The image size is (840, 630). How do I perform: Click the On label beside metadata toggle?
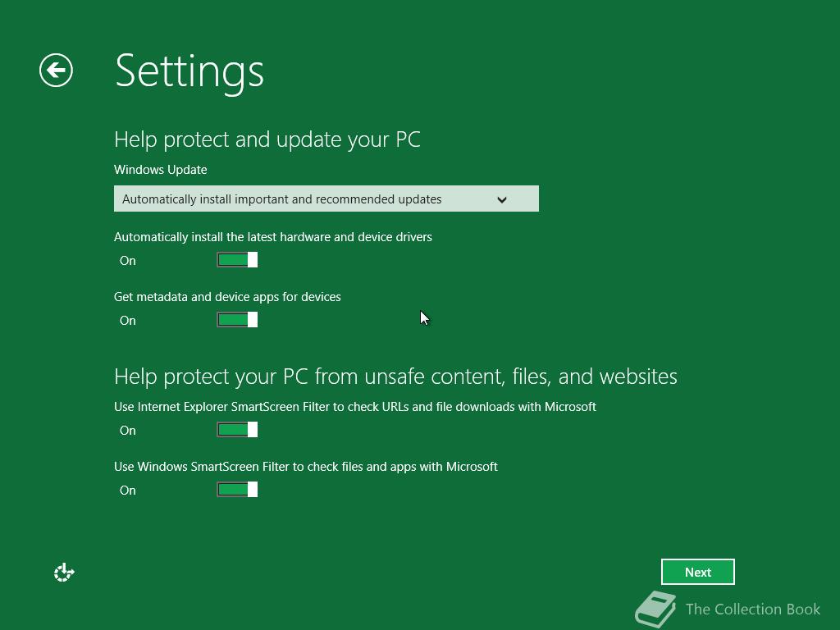[127, 321]
